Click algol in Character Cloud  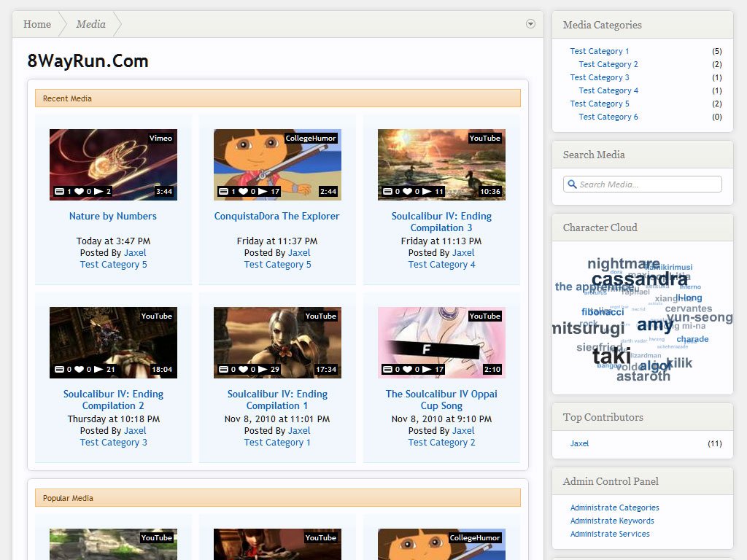(655, 366)
